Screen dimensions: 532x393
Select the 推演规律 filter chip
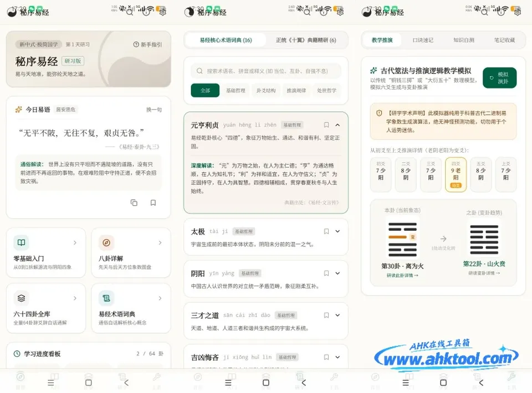tap(296, 90)
